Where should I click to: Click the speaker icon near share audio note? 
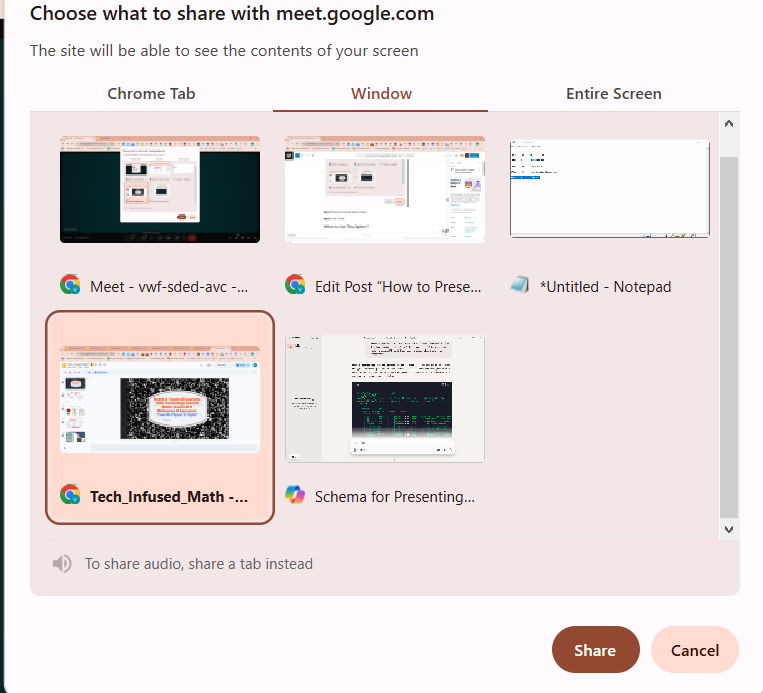(x=62, y=564)
